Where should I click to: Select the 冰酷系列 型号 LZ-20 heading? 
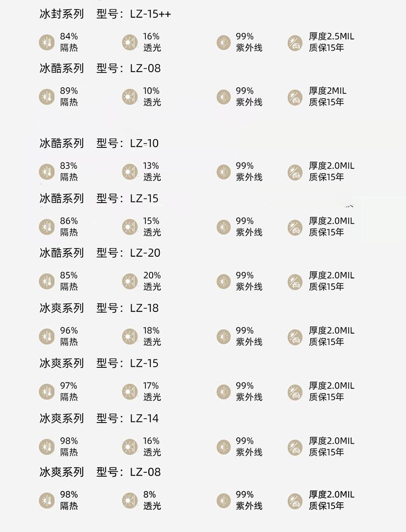[100, 253]
